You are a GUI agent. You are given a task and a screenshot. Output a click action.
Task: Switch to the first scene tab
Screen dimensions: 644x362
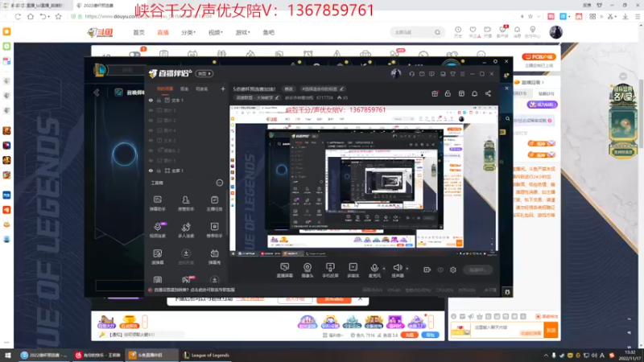pos(165,88)
